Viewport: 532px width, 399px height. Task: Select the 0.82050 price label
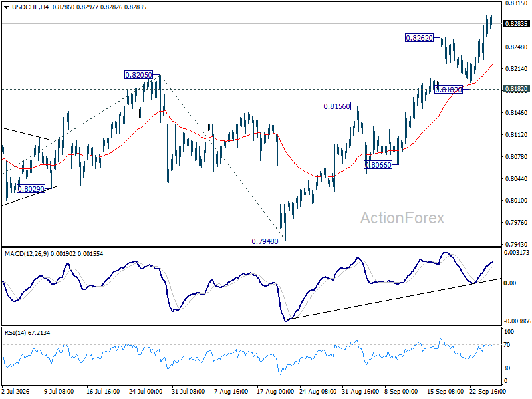tap(138, 75)
